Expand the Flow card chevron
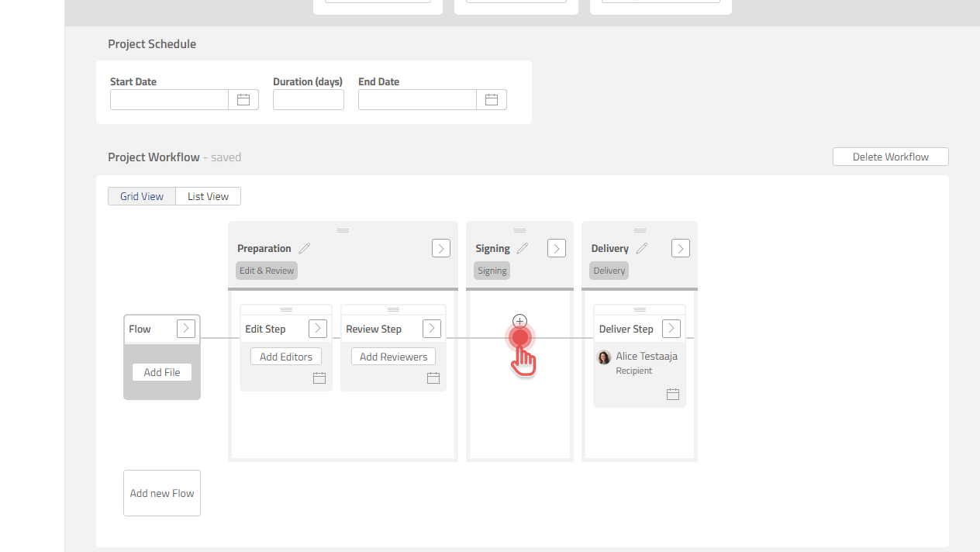Screen dimensions: 980x552 coord(186,329)
